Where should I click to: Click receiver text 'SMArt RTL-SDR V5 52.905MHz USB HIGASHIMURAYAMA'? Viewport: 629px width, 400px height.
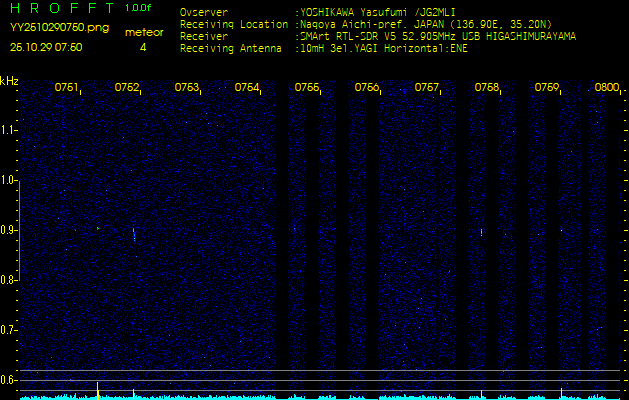coord(438,37)
